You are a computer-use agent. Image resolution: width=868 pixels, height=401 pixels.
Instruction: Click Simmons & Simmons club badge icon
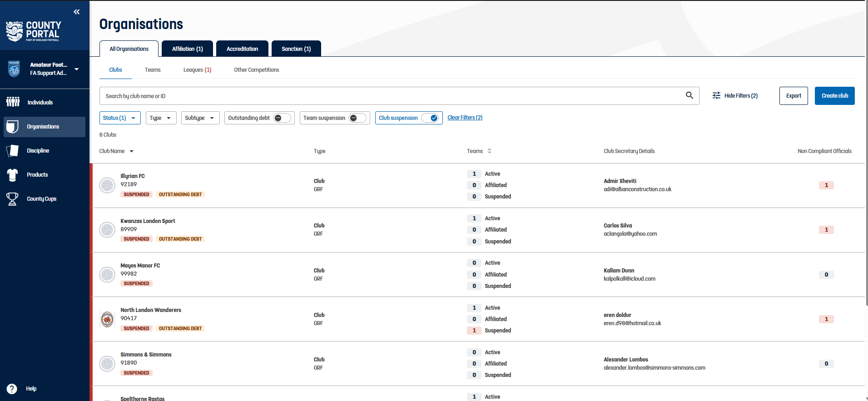pyautogui.click(x=107, y=364)
